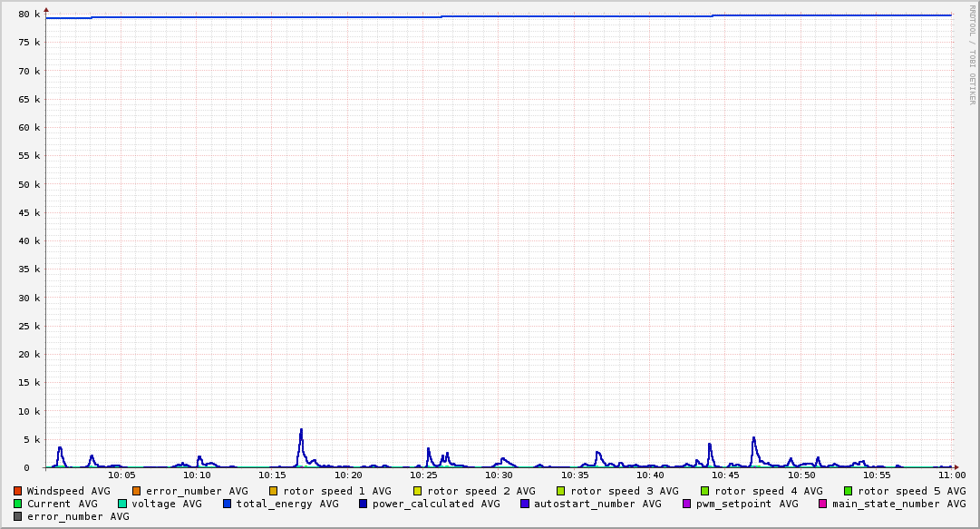Viewport: 980px width, 529px height.
Task: Click the autostart_number AVG legend swatch
Action: [x=525, y=504]
